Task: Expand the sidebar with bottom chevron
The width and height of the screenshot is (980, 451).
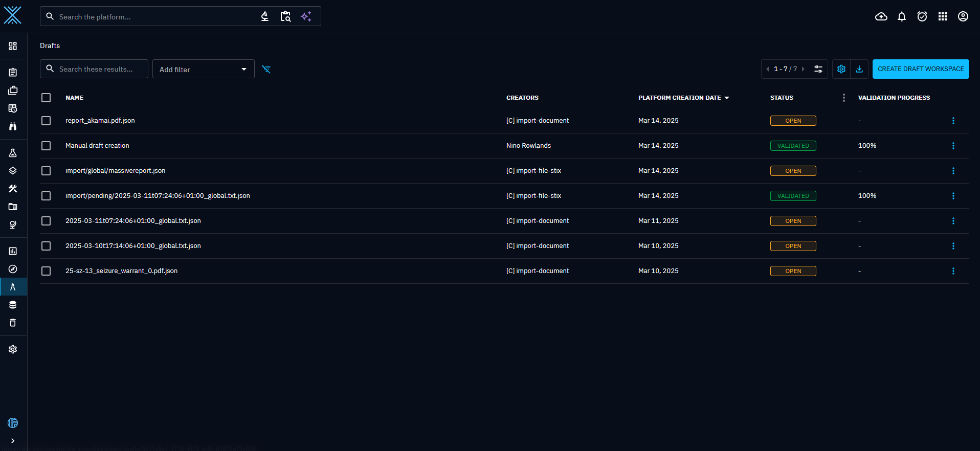Action: pyautogui.click(x=13, y=441)
